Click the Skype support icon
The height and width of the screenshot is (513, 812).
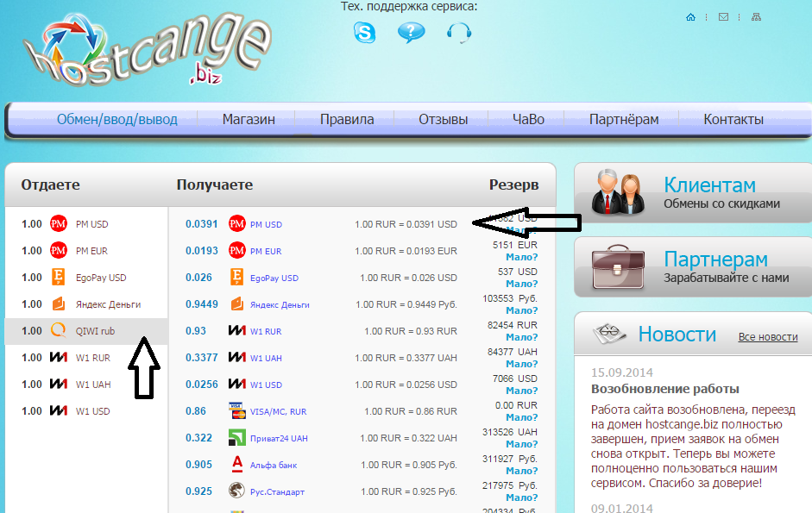[365, 33]
